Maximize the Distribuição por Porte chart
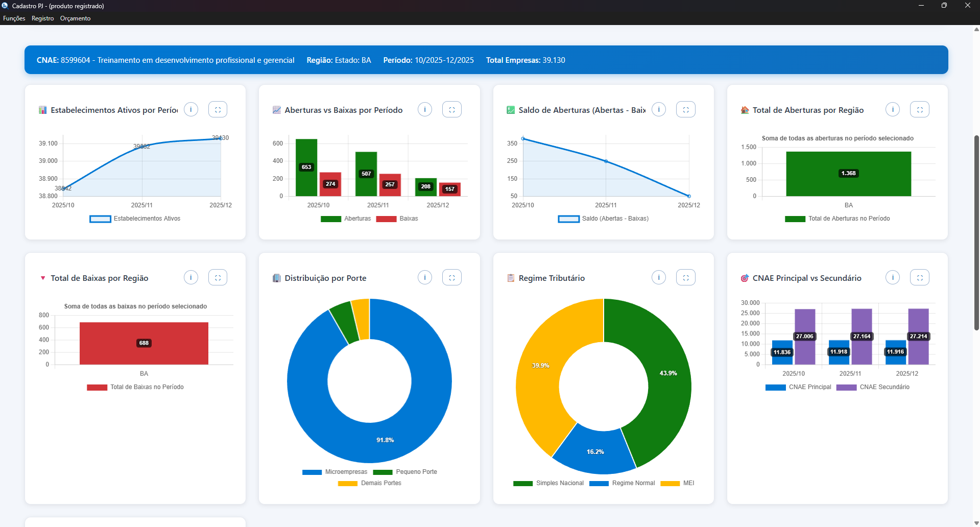 [x=451, y=277]
